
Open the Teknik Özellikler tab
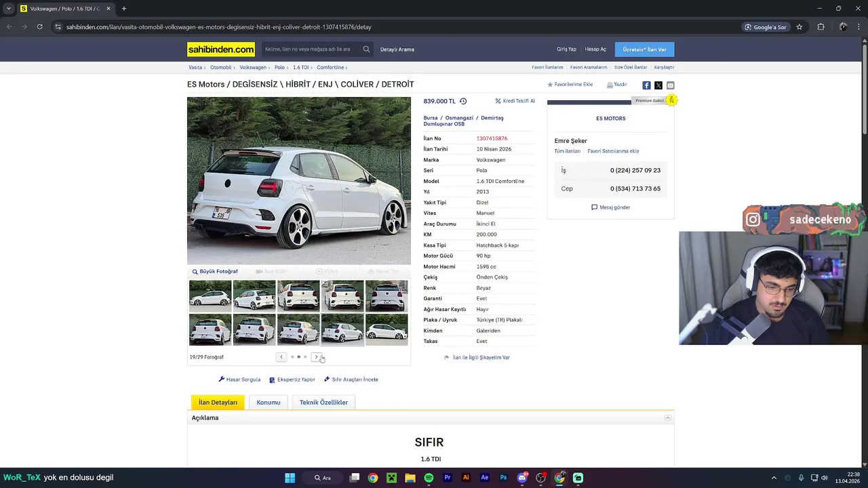(x=323, y=403)
